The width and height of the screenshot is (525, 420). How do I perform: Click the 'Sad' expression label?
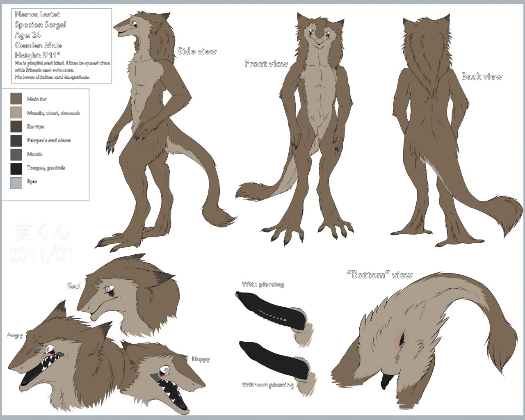tap(74, 286)
